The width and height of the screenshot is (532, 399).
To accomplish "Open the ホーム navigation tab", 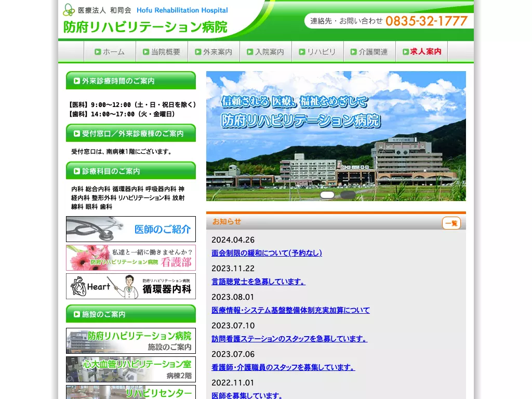I will click(110, 51).
